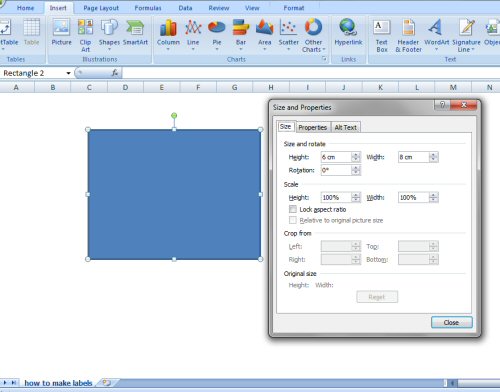Image resolution: width=500 pixels, height=392 pixels.
Task: Select column D header
Action: click(x=125, y=87)
